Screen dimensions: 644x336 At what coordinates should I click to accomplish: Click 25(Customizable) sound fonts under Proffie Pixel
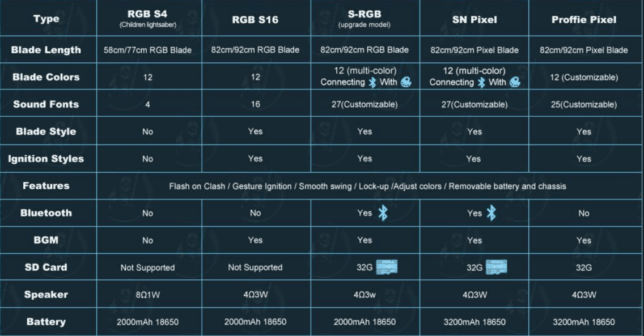tap(583, 105)
